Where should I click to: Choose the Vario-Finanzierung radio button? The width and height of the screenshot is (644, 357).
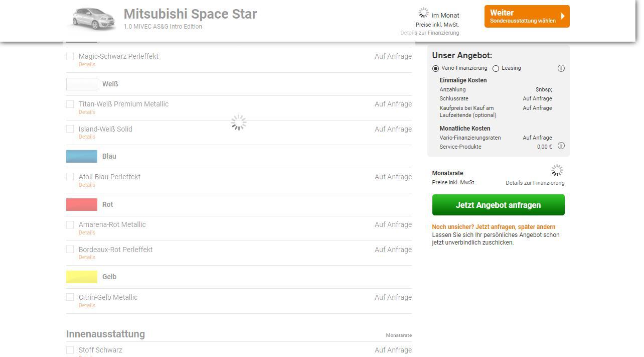pyautogui.click(x=435, y=68)
